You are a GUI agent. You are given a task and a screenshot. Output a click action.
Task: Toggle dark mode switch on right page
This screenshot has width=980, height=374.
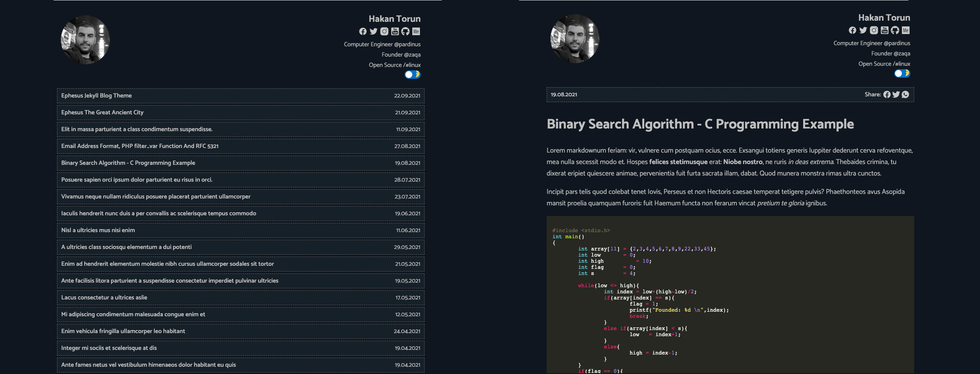(902, 73)
